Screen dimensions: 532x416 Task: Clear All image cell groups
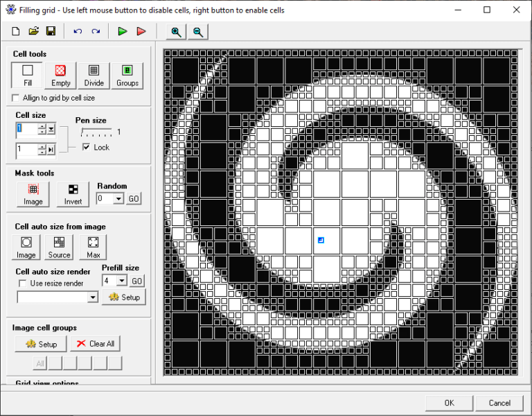96,344
